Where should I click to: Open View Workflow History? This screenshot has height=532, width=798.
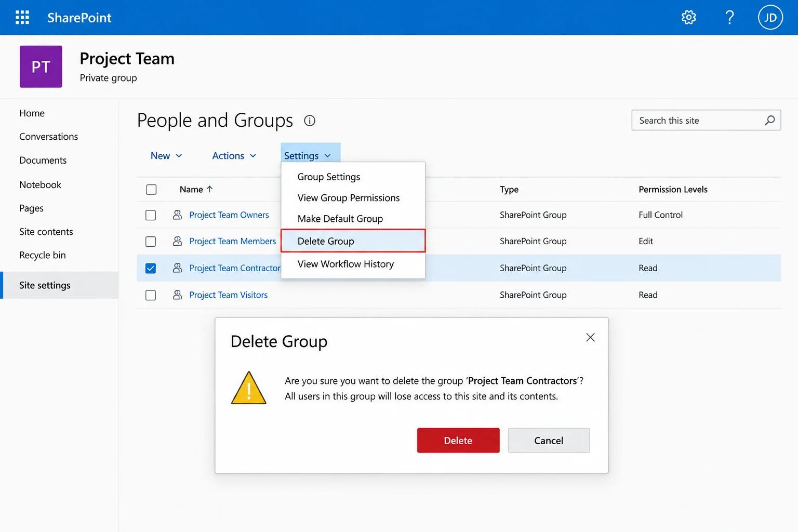pos(353,264)
